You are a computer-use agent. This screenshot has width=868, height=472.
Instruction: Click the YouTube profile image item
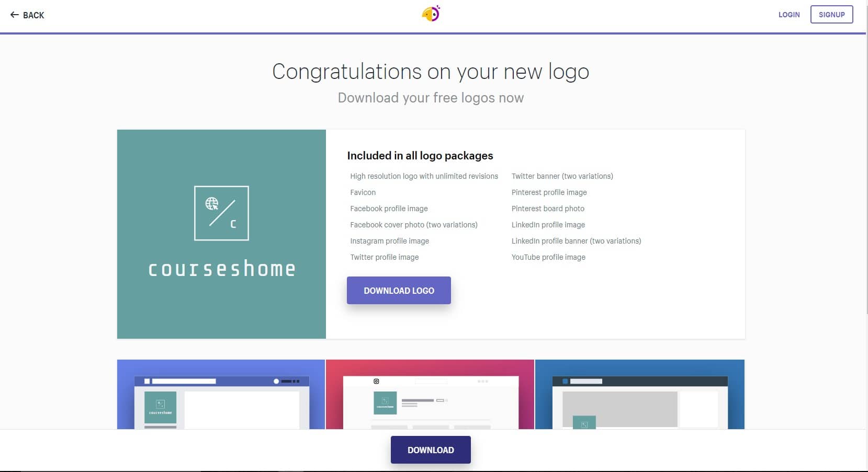pyautogui.click(x=548, y=257)
